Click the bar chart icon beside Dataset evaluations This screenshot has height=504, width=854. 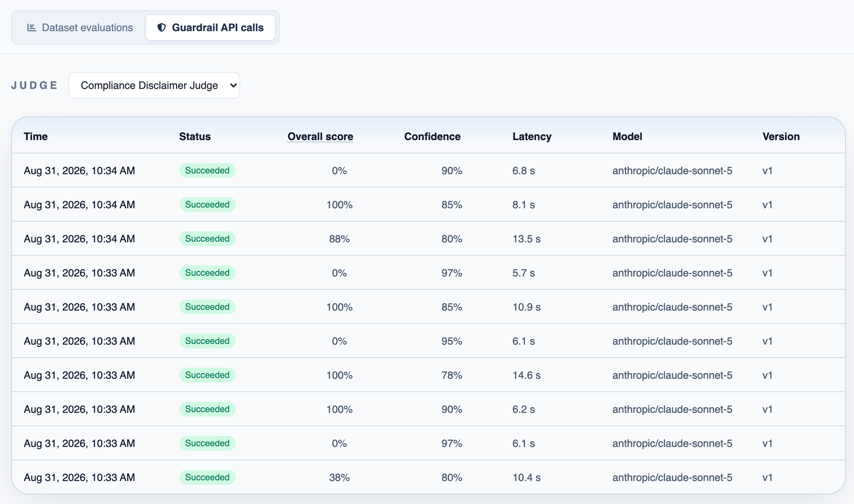(32, 27)
